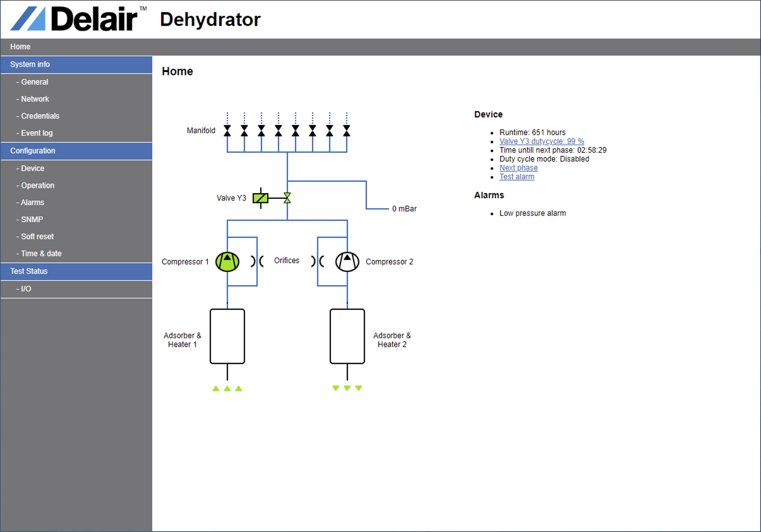This screenshot has width=761, height=532.
Task: Click the Compressor 2 pump symbol
Action: click(347, 262)
